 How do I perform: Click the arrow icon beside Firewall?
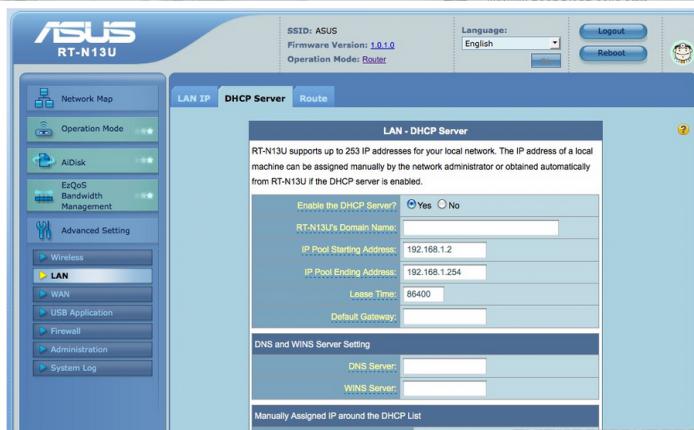tap(43, 331)
